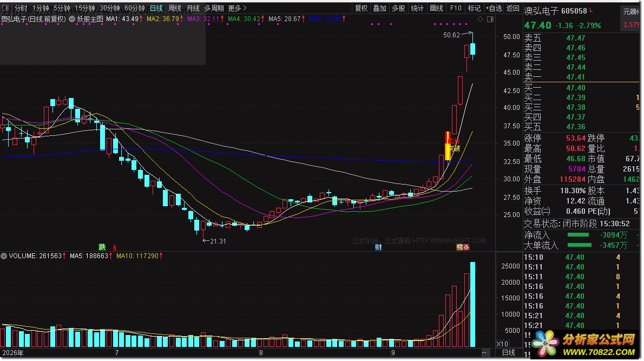Toggle the left sidebar panel icon
This screenshot has height=361, width=644.
coord(5,8)
